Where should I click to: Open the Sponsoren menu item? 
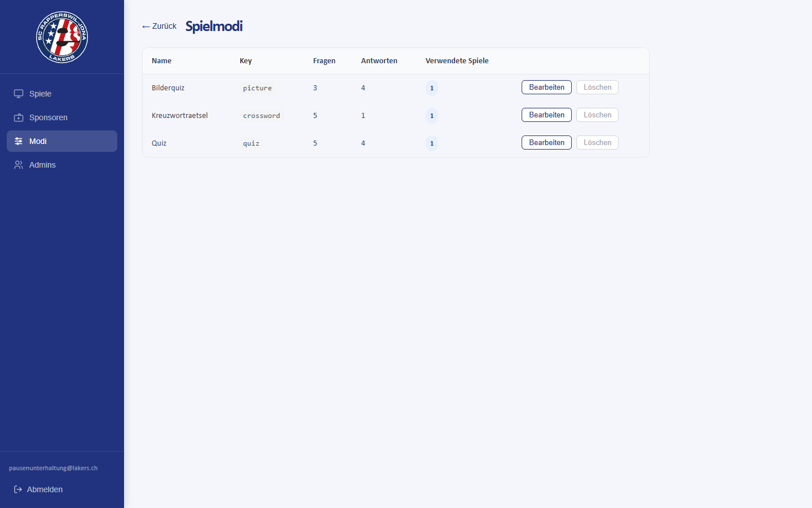click(62, 117)
